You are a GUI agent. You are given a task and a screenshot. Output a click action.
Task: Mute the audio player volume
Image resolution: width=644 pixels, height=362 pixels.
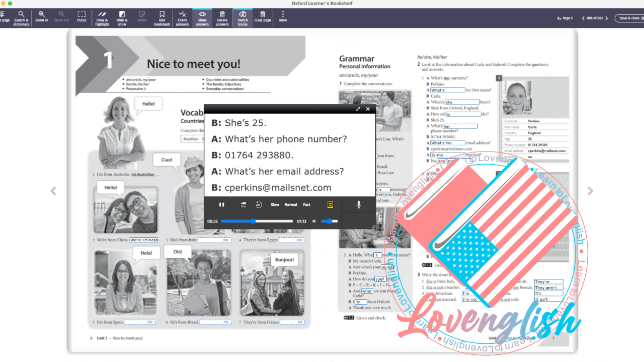(314, 221)
